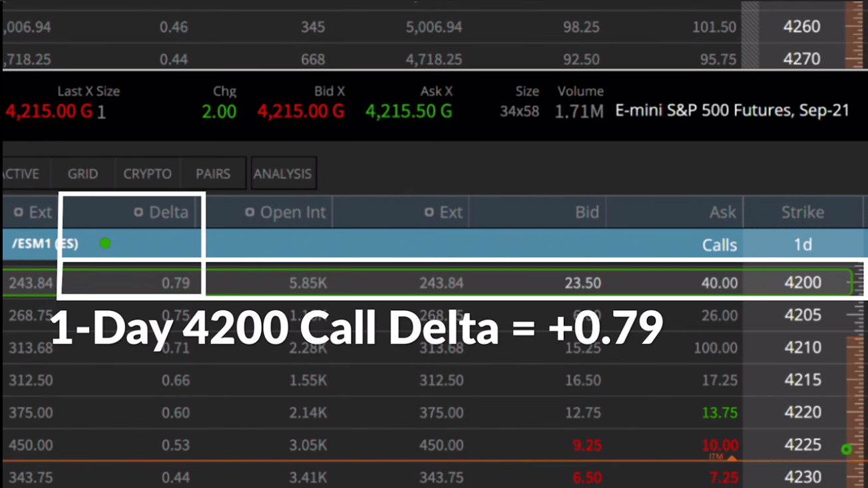
Task: Click the Bid column header
Action: pos(587,212)
